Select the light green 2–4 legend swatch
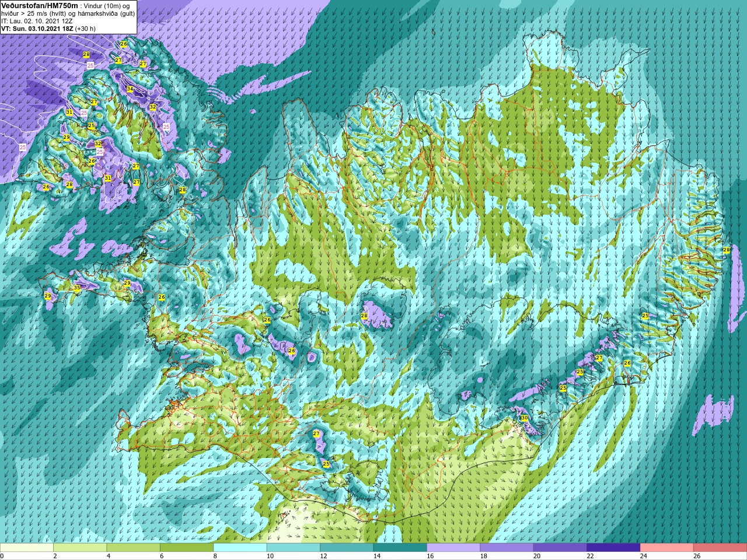Viewport: 747px width, 560px height. coord(80,548)
